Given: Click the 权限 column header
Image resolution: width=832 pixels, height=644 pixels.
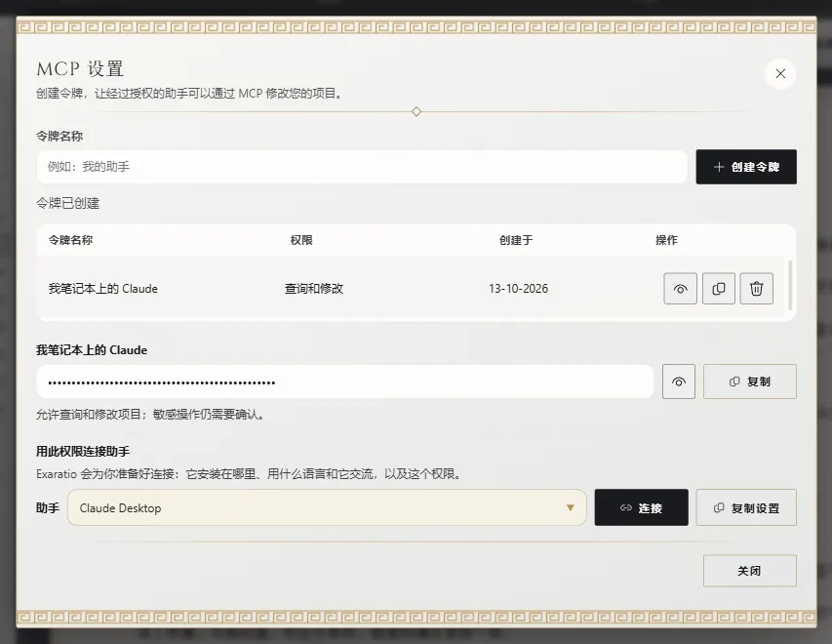Looking at the screenshot, I should [301, 240].
